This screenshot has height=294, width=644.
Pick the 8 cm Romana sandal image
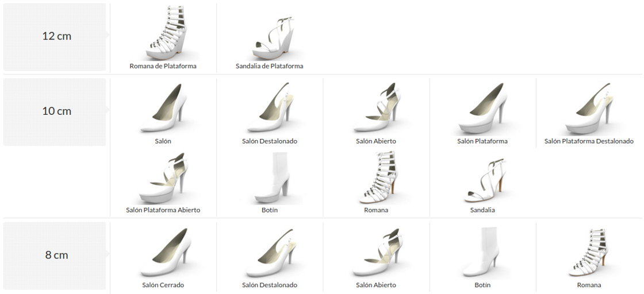(589, 252)
